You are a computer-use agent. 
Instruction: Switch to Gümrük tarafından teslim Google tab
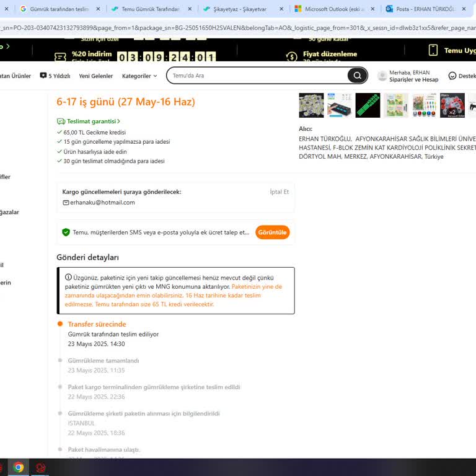pyautogui.click(x=59, y=9)
